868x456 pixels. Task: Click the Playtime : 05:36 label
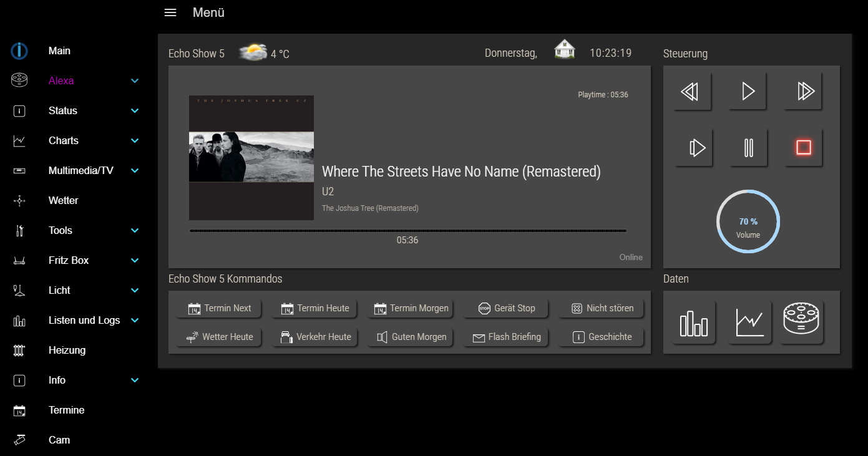[x=603, y=95]
